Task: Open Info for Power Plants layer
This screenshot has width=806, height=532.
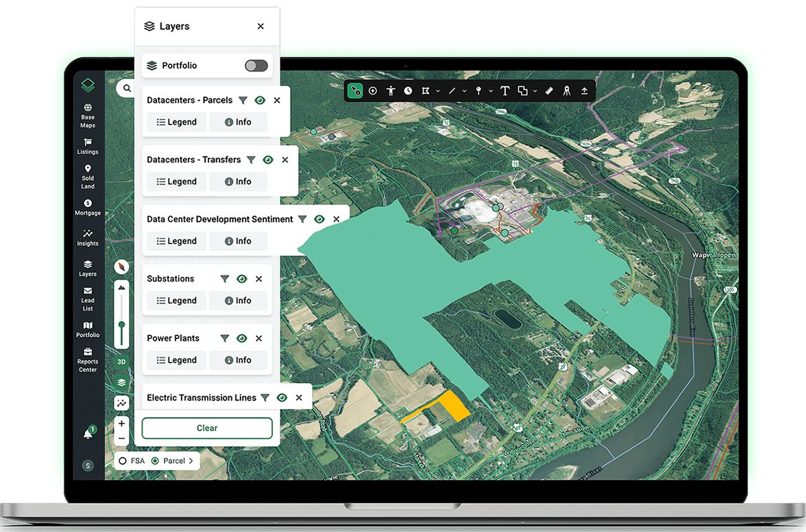Action: [238, 360]
